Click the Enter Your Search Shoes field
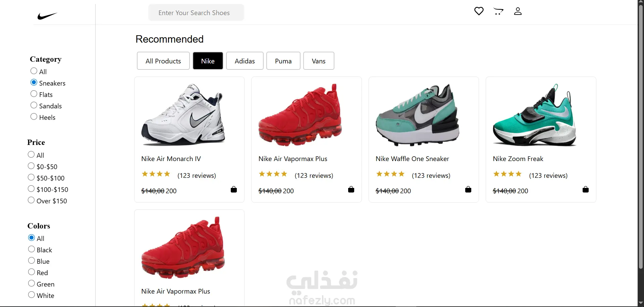644x307 pixels. (x=196, y=13)
